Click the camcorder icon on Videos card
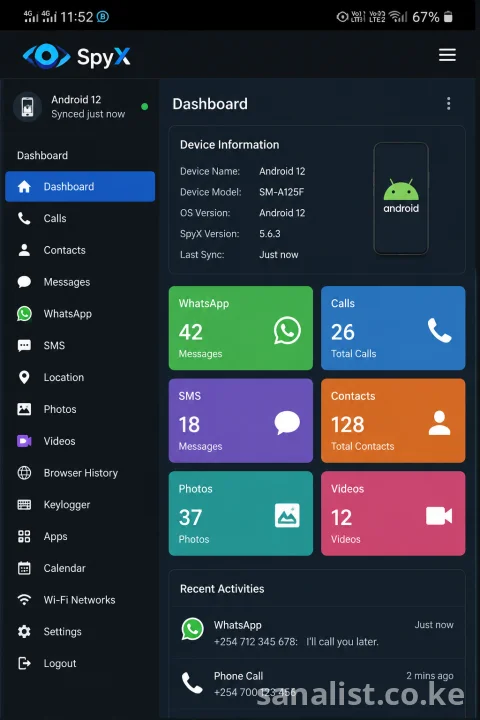 click(x=439, y=516)
